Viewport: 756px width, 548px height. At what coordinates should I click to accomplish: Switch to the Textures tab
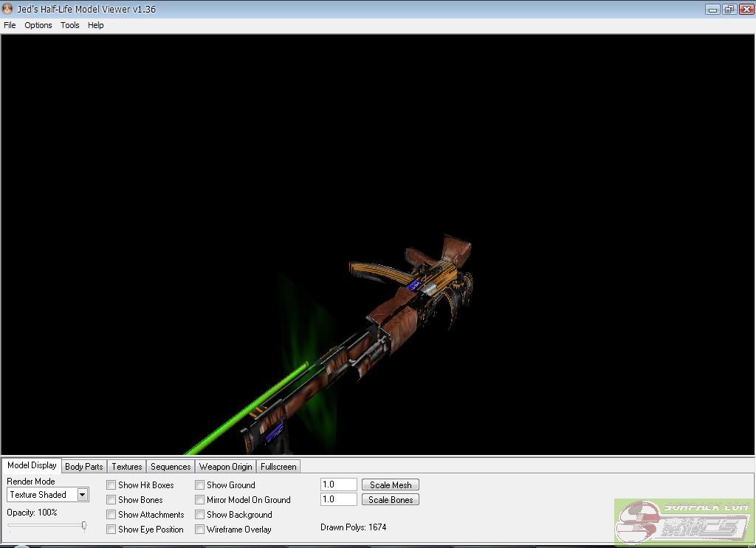[x=127, y=467]
